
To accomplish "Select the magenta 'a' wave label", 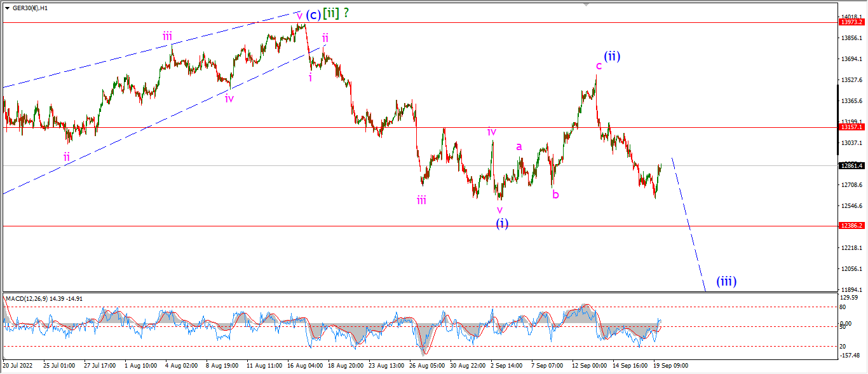I will 519,146.
